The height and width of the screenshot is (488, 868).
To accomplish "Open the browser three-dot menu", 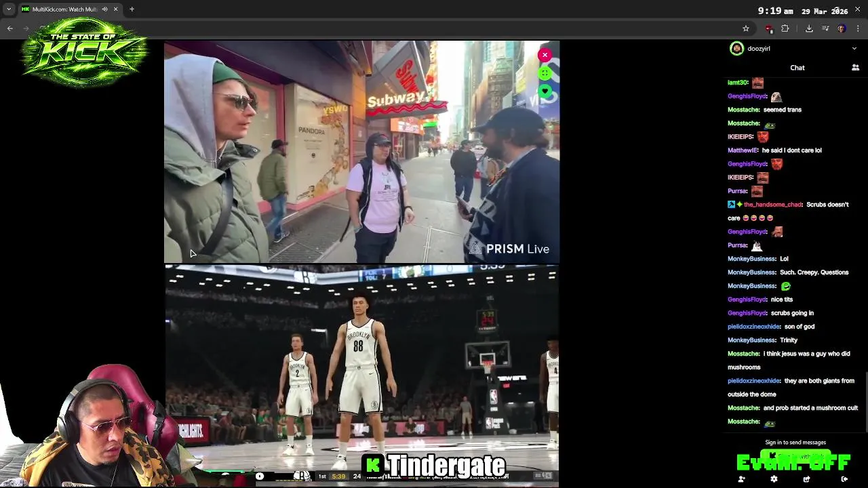I will pos(859,28).
